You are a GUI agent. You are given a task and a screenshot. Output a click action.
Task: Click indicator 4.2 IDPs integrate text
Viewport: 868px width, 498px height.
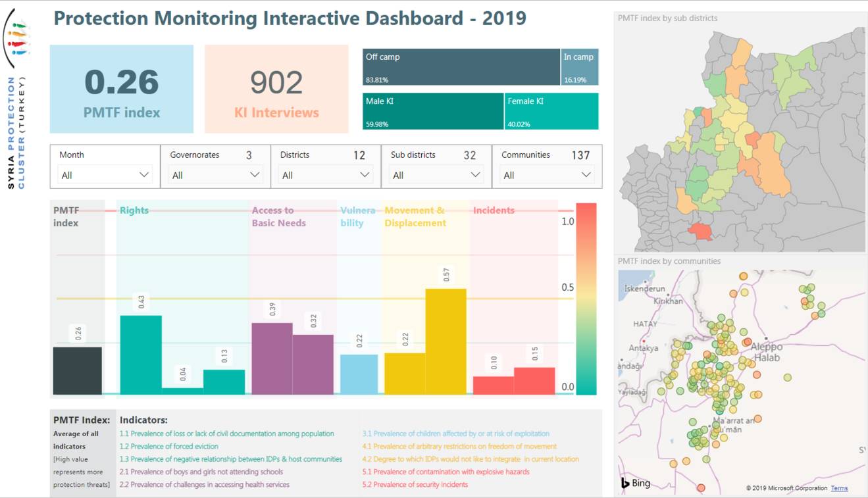click(471, 459)
